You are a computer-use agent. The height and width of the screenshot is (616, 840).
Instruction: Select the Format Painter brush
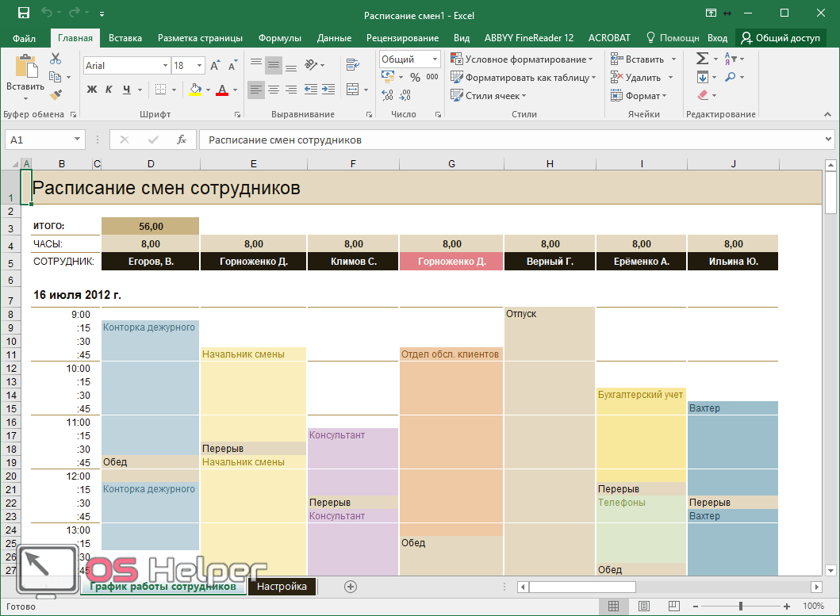point(55,95)
